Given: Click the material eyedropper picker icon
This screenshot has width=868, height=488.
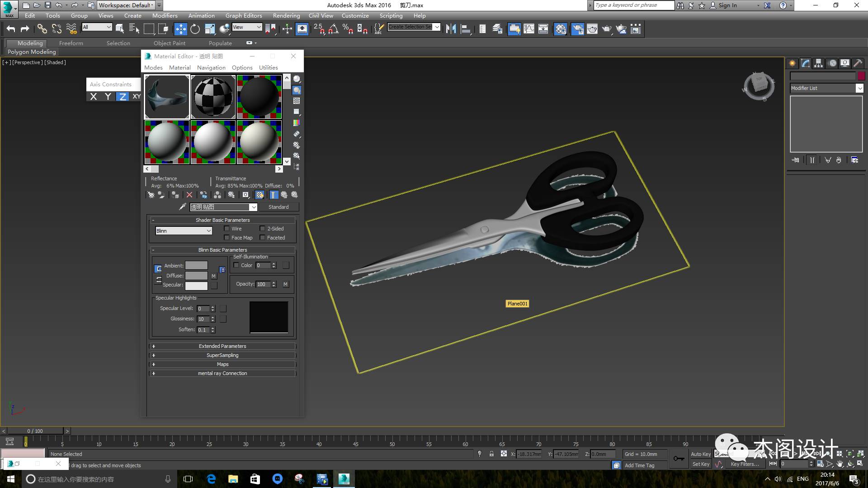Looking at the screenshot, I should (x=183, y=206).
